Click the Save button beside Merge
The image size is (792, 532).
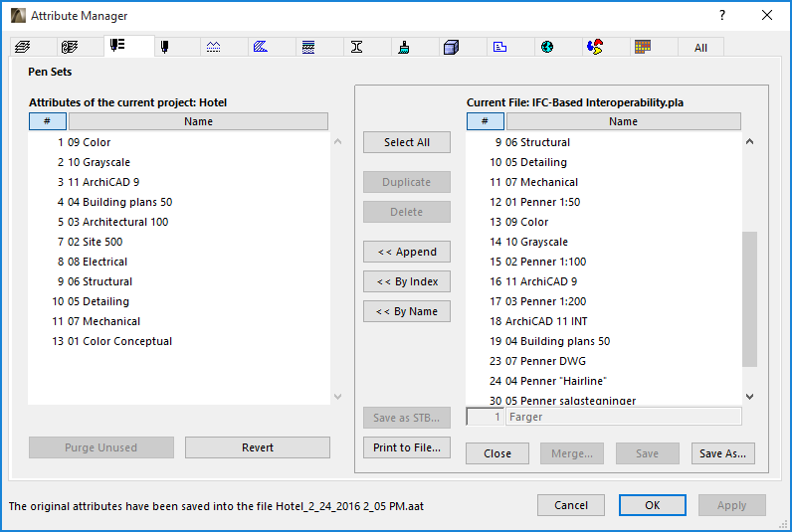pyautogui.click(x=648, y=453)
